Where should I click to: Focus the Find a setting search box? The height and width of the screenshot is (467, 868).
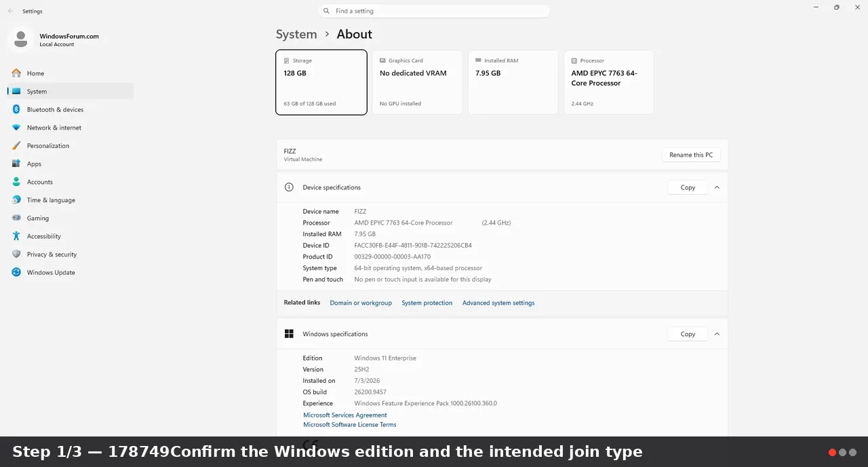[434, 11]
